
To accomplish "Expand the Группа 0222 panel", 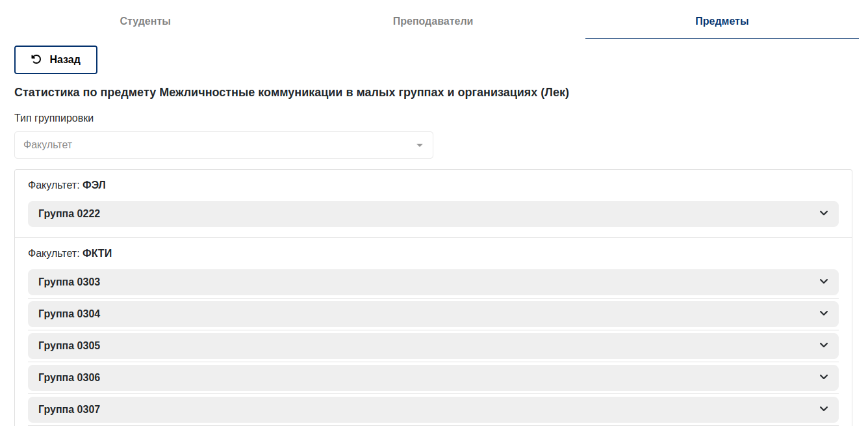I will 433,214.
